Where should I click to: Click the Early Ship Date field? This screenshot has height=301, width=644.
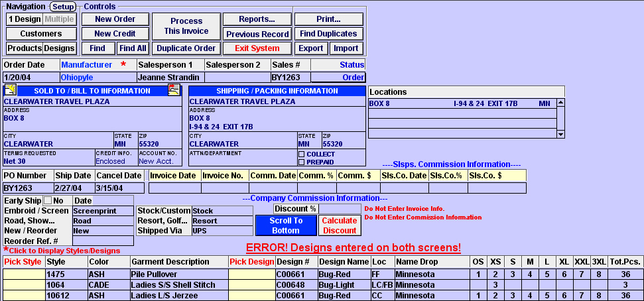pyautogui.click(x=113, y=201)
